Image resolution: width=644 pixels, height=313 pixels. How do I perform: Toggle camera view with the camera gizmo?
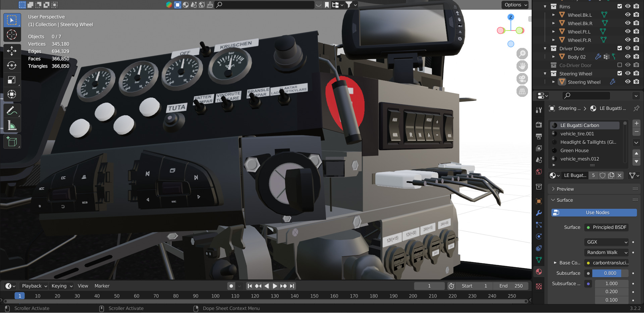[x=522, y=79]
